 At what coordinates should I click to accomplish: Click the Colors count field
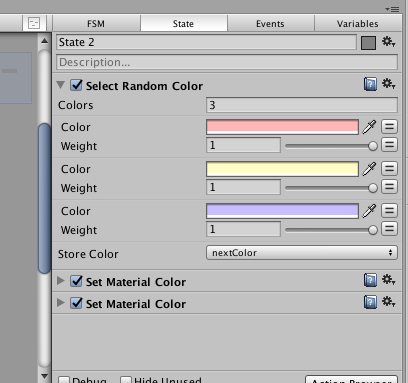(302, 105)
